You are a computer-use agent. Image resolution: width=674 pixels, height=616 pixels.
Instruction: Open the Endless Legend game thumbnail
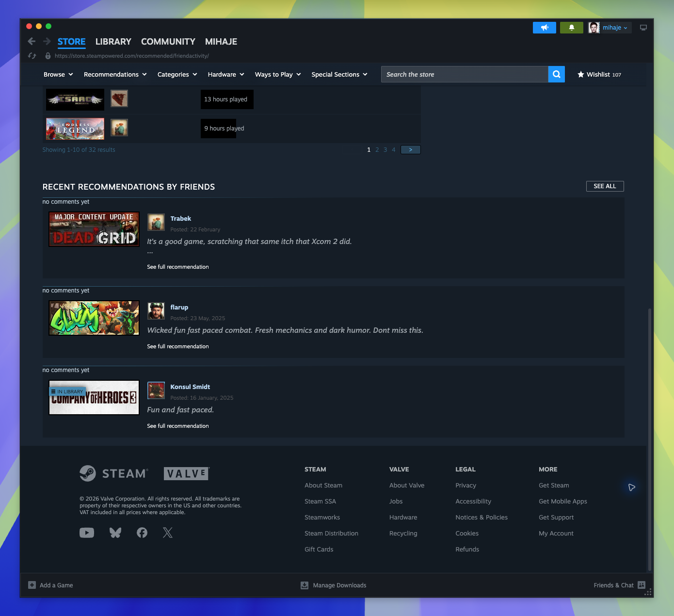coord(75,129)
